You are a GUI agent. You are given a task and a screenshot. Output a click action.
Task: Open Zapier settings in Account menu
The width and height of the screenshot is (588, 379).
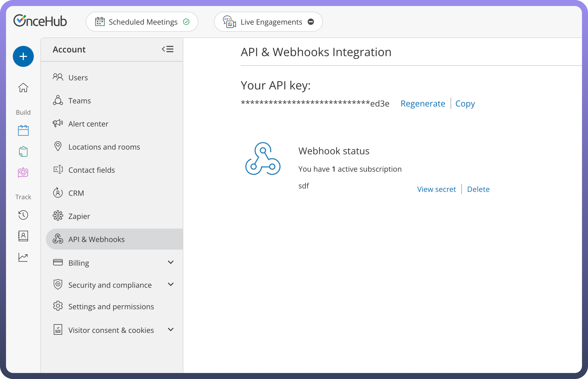point(79,216)
